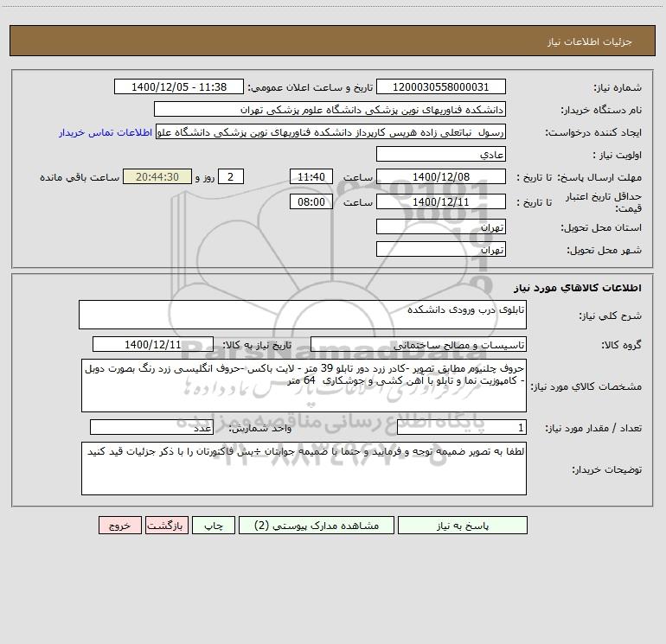This screenshot has width=666, height=644.
Task: Click the شماره نیاز label
Action: point(618,88)
